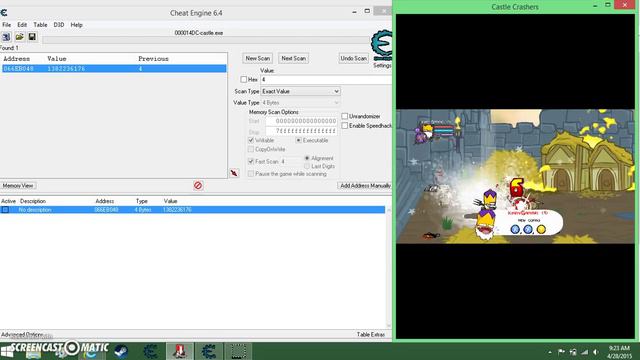Image resolution: width=640 pixels, height=360 pixels.
Task: Click the Next Scan button
Action: coord(293,58)
